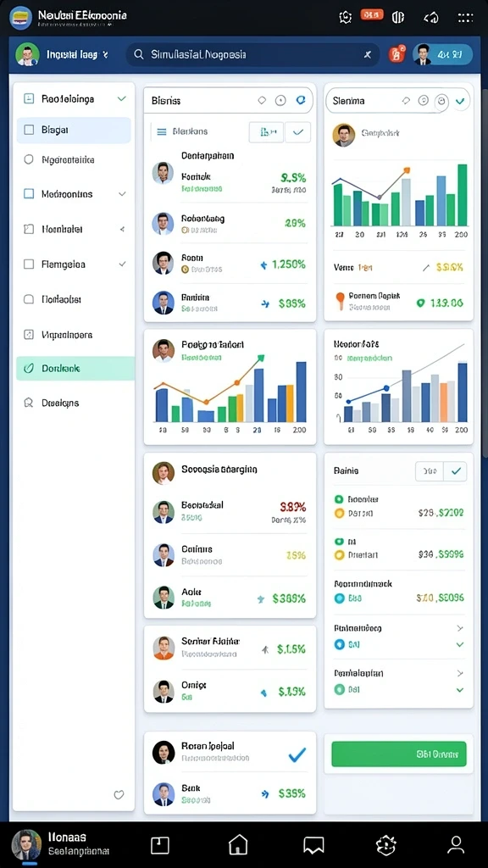Open the home icon in bottom navigation
This screenshot has width=488, height=868.
[x=238, y=845]
